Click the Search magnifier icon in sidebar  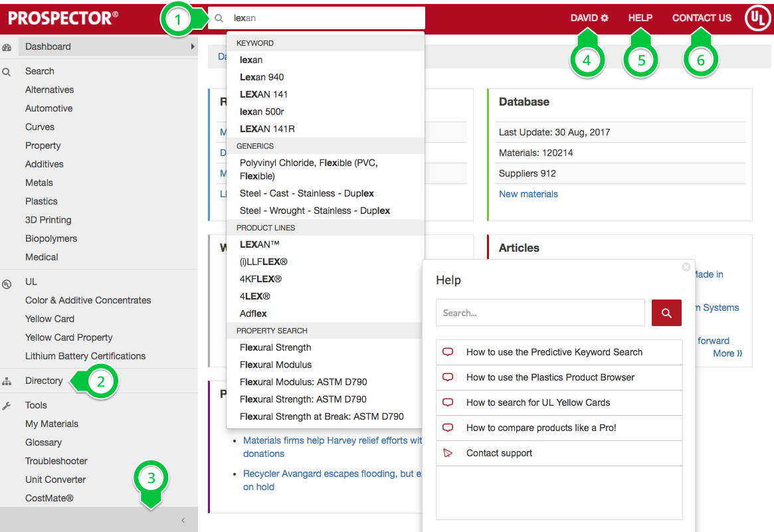[x=7, y=72]
